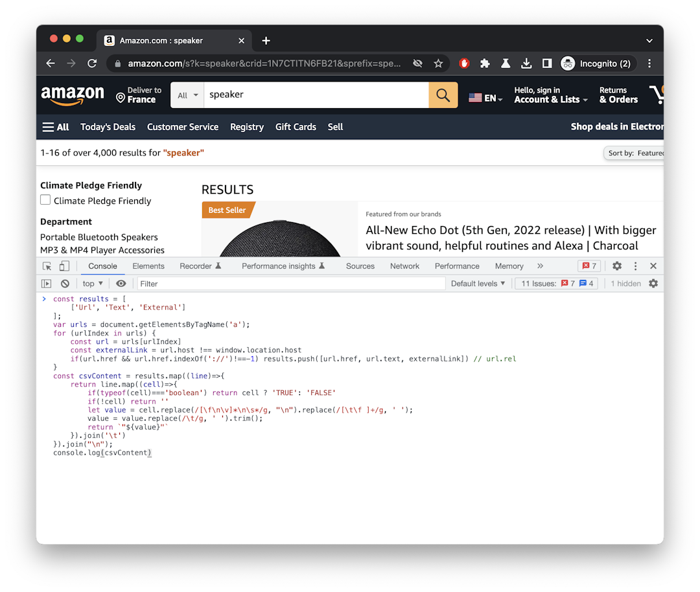Open the search category dropdown labeled 'All'
Viewport: 700px width, 592px height.
point(187,95)
